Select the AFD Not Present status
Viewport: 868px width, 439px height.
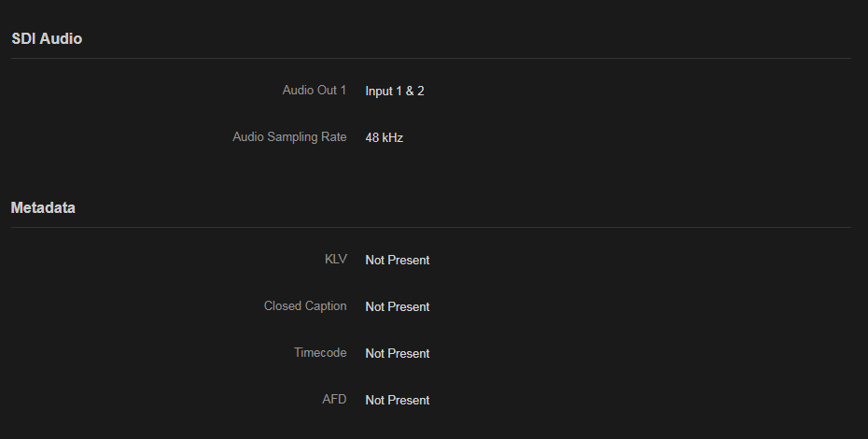[x=398, y=401]
